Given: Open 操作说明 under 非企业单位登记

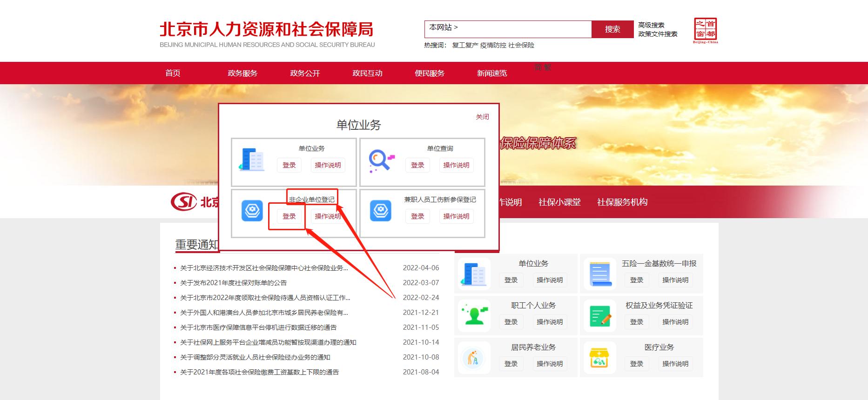Looking at the screenshot, I should pos(328,216).
